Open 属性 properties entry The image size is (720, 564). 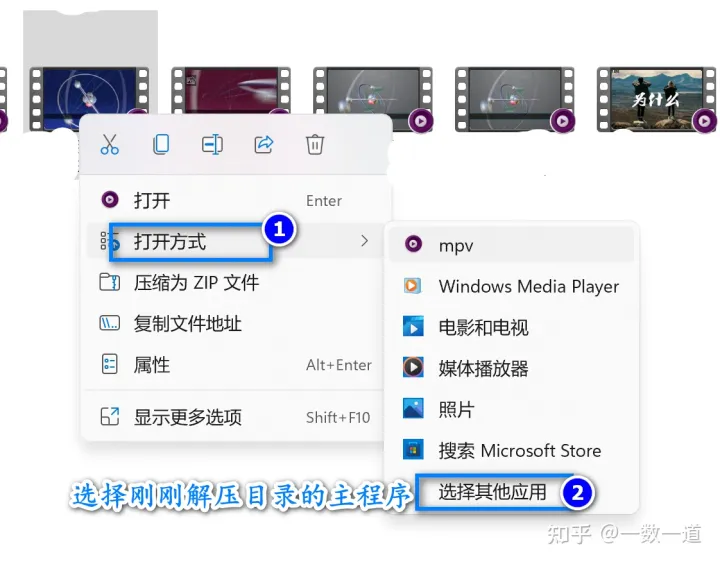click(x=235, y=365)
